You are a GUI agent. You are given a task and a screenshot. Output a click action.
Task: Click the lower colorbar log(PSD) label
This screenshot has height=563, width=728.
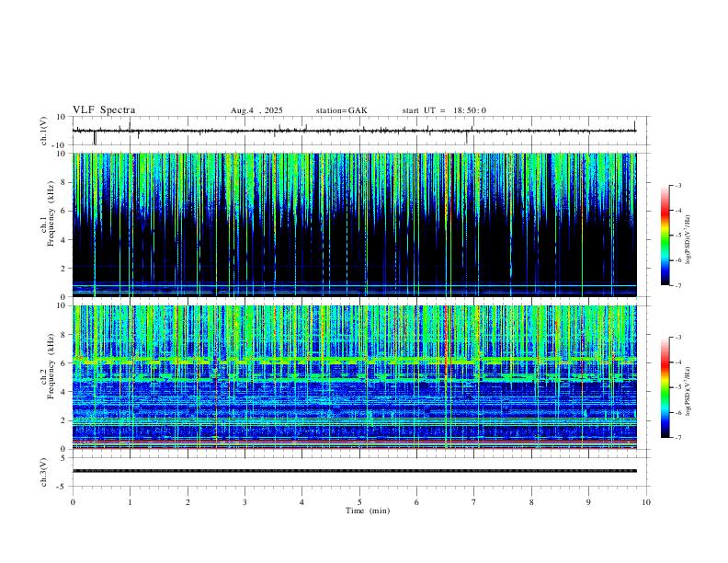[x=688, y=391]
